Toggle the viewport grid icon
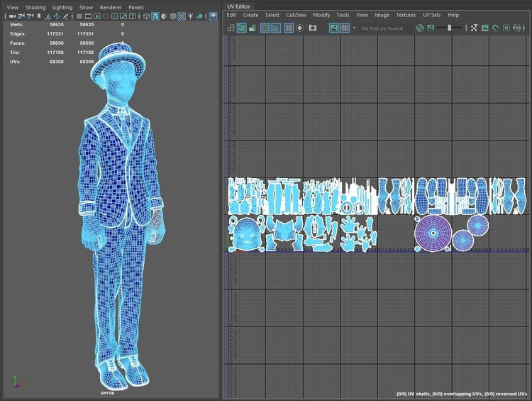The image size is (532, 401). (x=78, y=16)
